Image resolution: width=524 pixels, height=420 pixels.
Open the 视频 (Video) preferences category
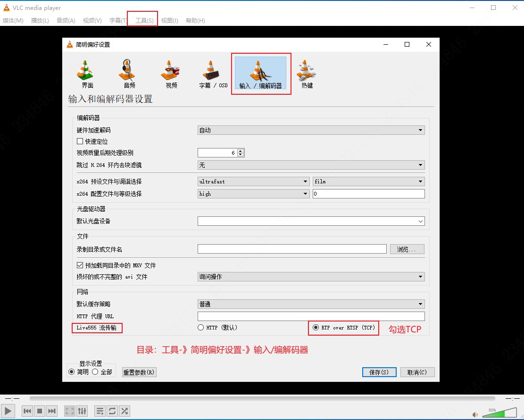(x=169, y=74)
